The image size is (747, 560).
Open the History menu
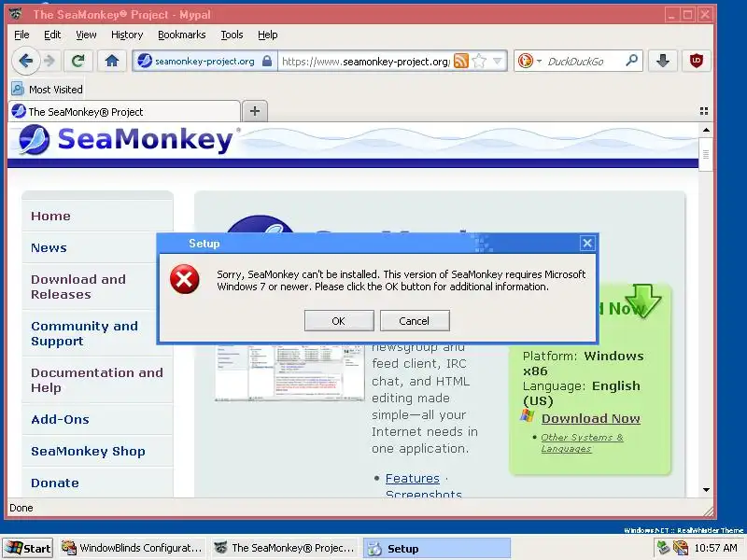click(127, 35)
